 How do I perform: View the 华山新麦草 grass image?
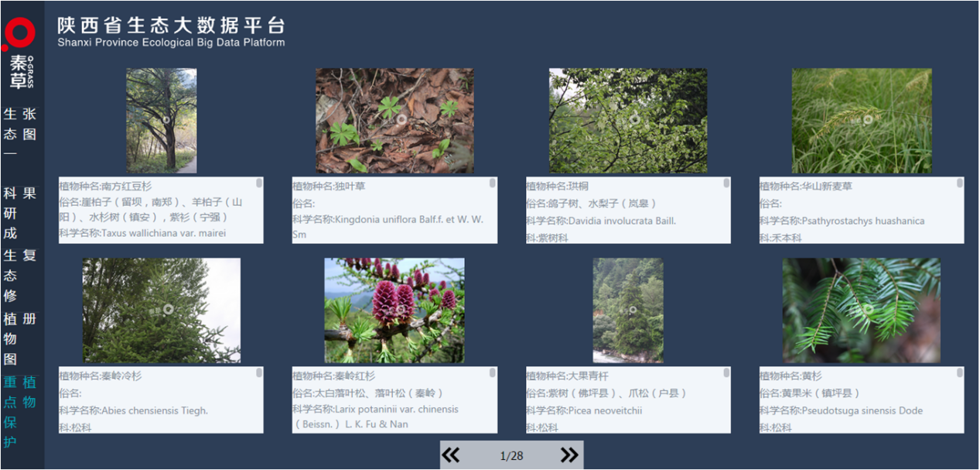[x=862, y=121]
